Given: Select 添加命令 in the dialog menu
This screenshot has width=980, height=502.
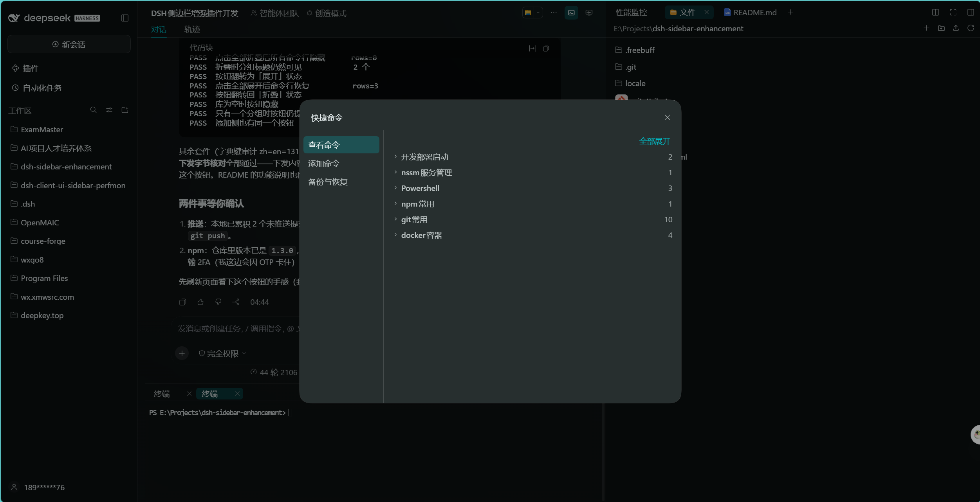Looking at the screenshot, I should [341, 164].
